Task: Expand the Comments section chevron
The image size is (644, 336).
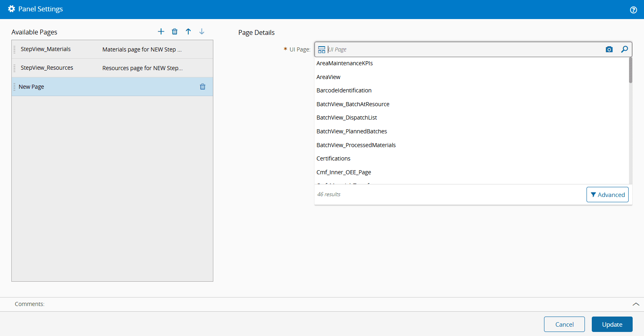Action: pos(635,304)
